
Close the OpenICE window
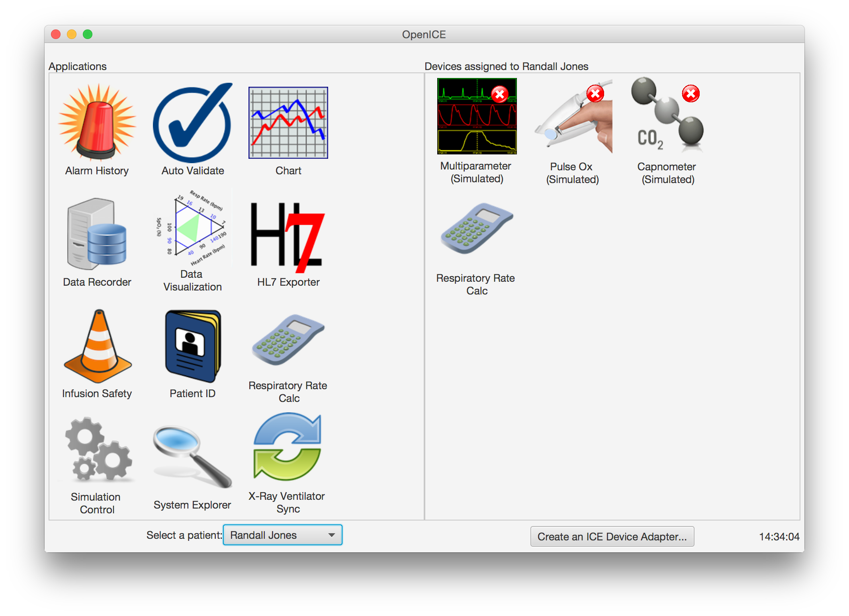[x=56, y=34]
